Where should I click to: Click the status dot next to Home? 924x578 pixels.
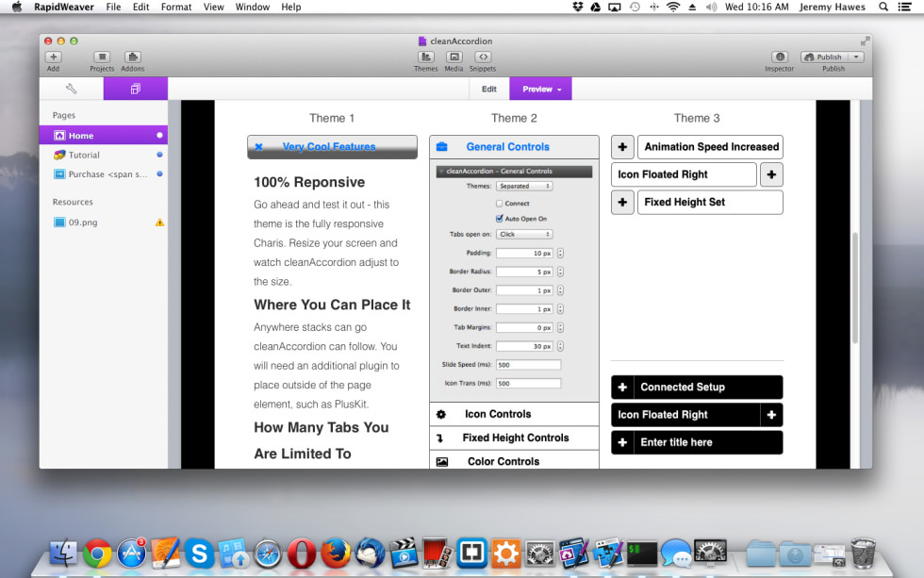159,135
